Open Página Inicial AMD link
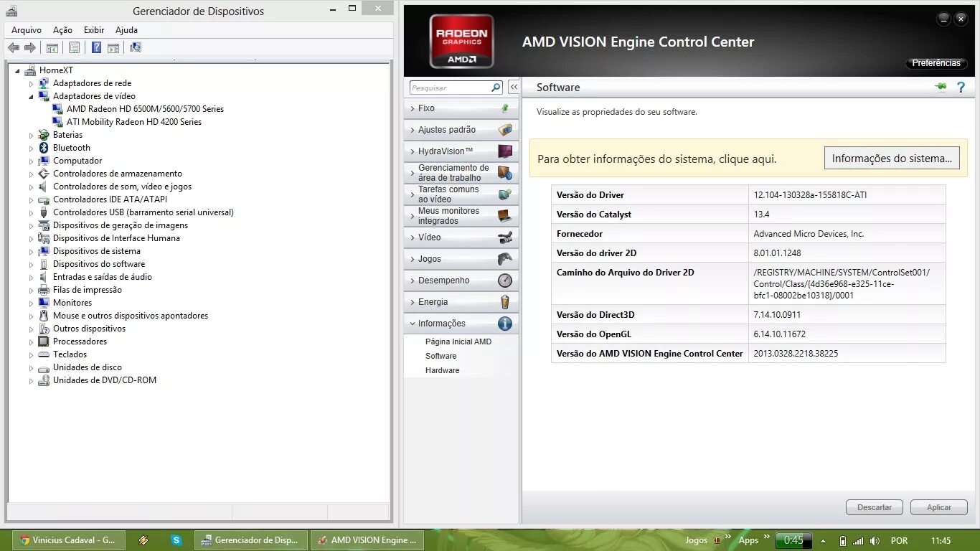 pyautogui.click(x=458, y=342)
